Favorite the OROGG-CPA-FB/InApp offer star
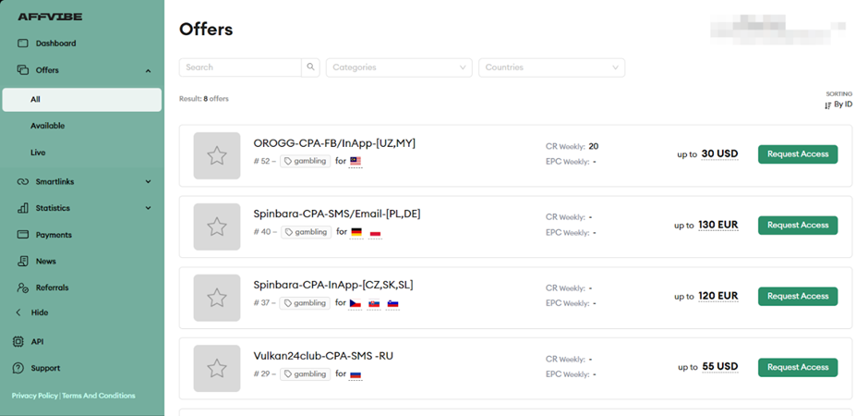The width and height of the screenshot is (868, 416). click(x=217, y=155)
